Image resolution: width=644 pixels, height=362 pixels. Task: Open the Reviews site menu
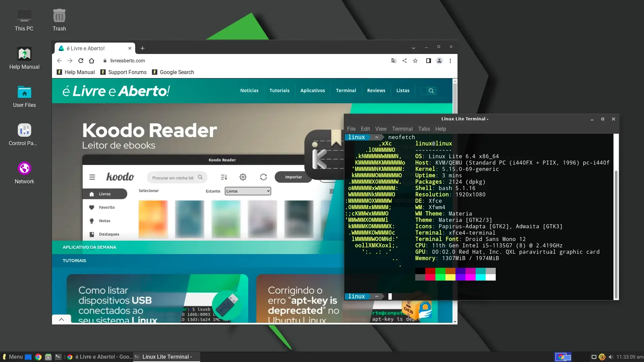[376, 90]
